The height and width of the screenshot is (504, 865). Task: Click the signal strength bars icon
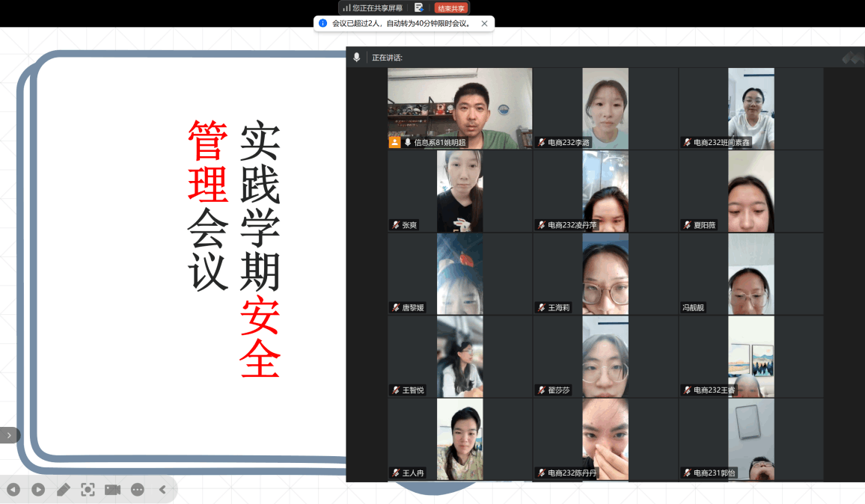tap(347, 8)
